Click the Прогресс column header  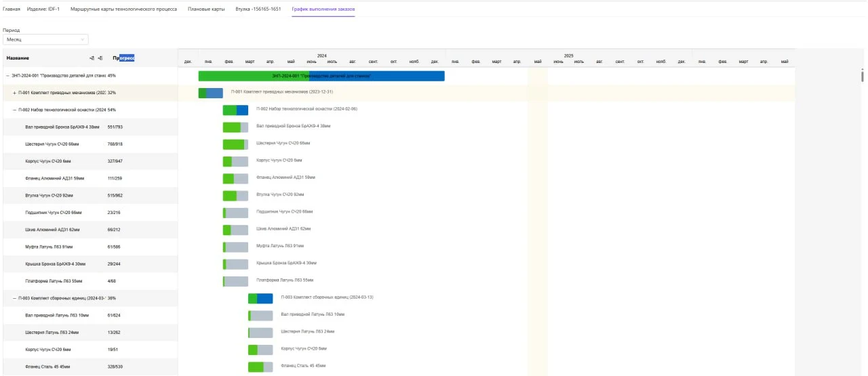tap(124, 58)
